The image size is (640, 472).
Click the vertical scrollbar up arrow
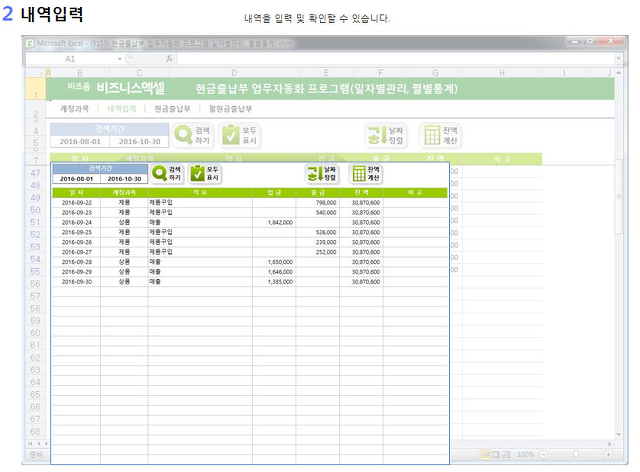[x=619, y=73]
